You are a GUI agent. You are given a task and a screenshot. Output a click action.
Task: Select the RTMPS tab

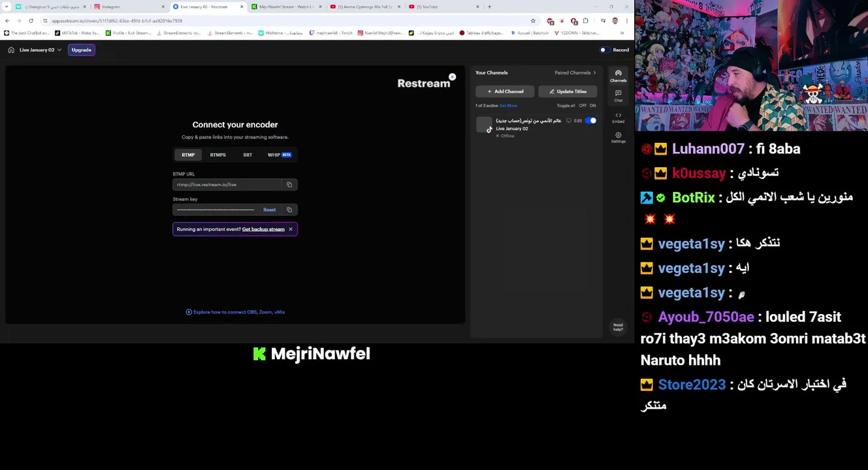click(217, 155)
